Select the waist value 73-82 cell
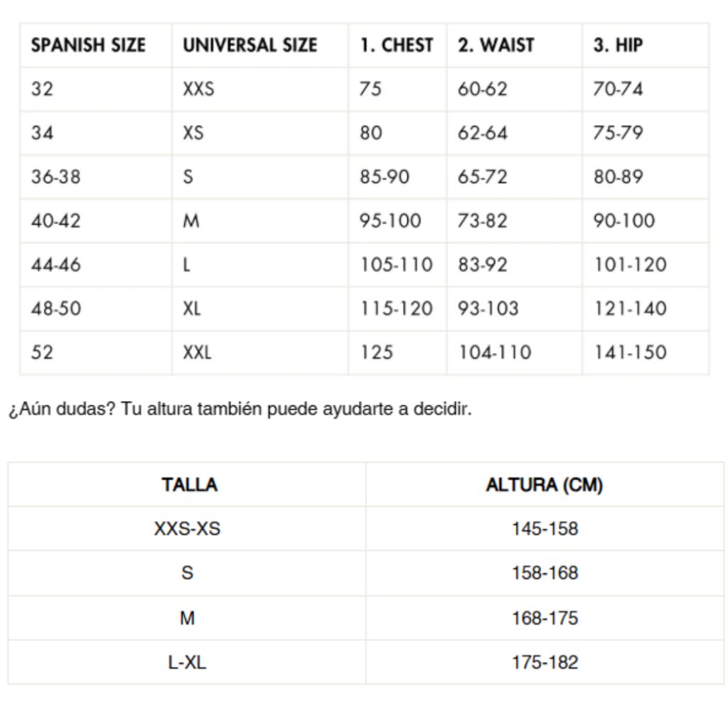The height and width of the screenshot is (728, 728). coord(482,221)
